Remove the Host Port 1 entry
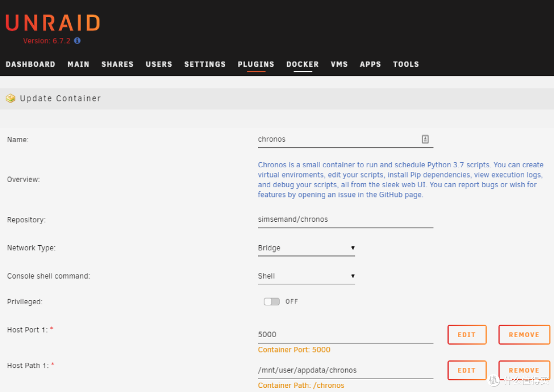554x392 pixels. pyautogui.click(x=524, y=335)
